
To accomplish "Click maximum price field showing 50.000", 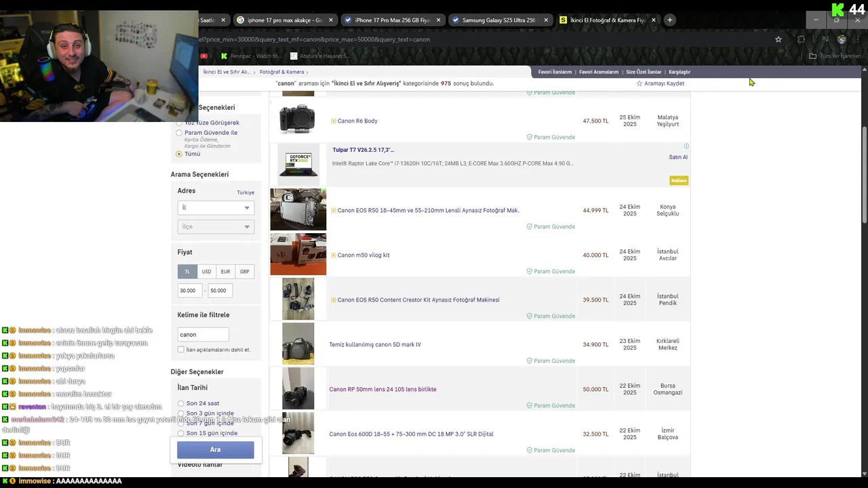I will [x=220, y=290].
